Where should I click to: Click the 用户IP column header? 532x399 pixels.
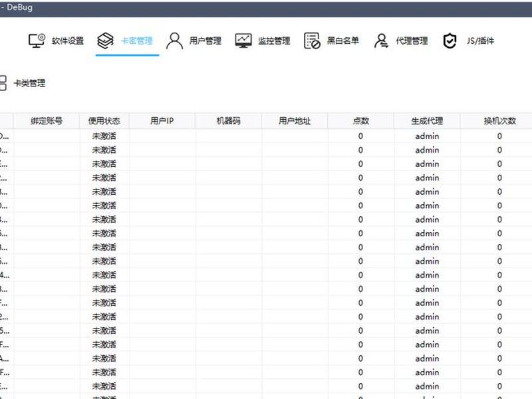coord(162,121)
